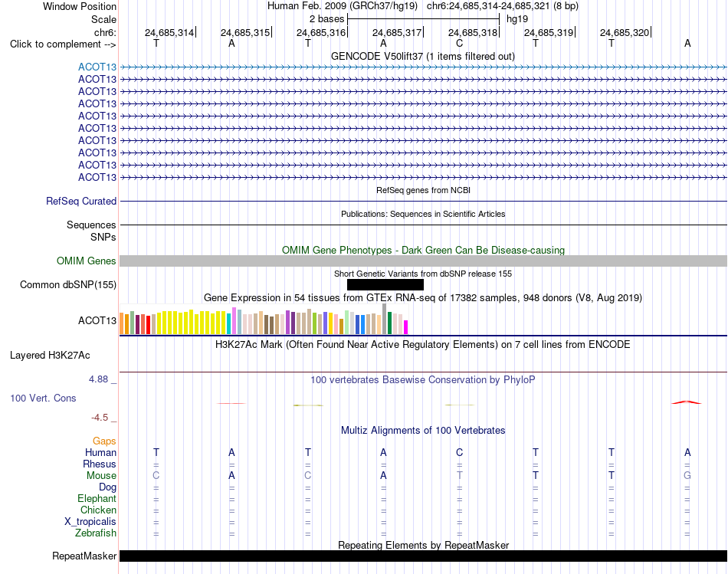Click the Elephant species label
This screenshot has width=728, height=574.
[97, 498]
